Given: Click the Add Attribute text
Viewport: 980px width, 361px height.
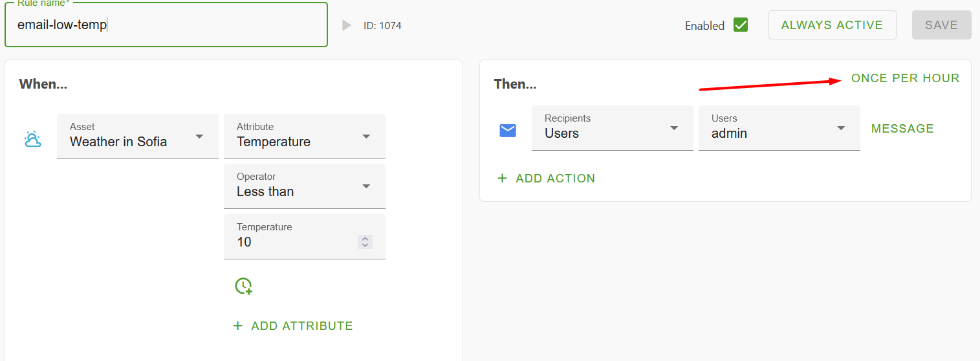Looking at the screenshot, I should 302,326.
